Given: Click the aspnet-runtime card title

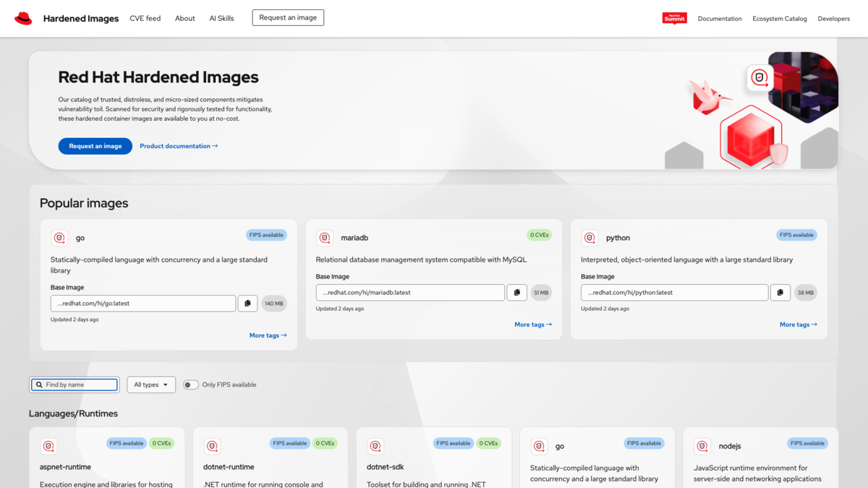Looking at the screenshot, I should point(66,467).
